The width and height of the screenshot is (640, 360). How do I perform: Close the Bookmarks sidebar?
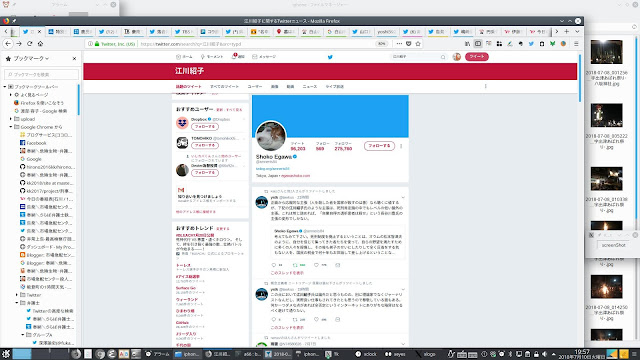74,59
